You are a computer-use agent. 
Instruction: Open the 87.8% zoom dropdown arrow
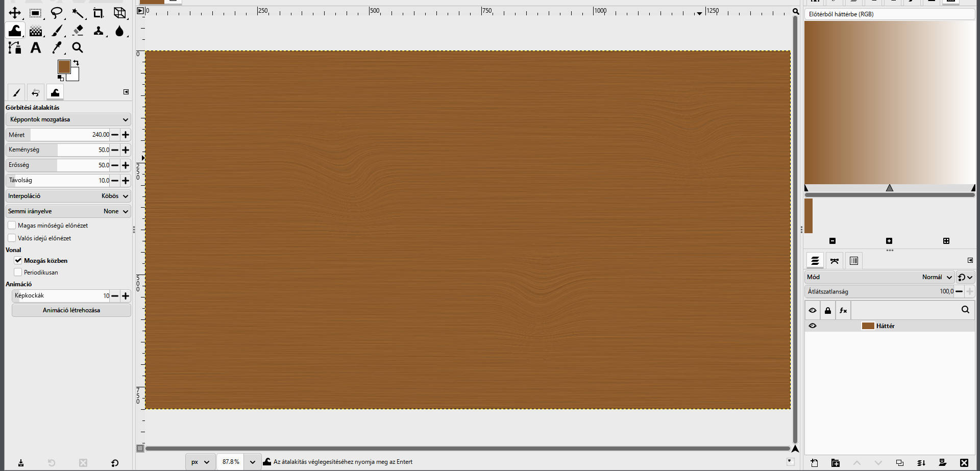click(252, 462)
